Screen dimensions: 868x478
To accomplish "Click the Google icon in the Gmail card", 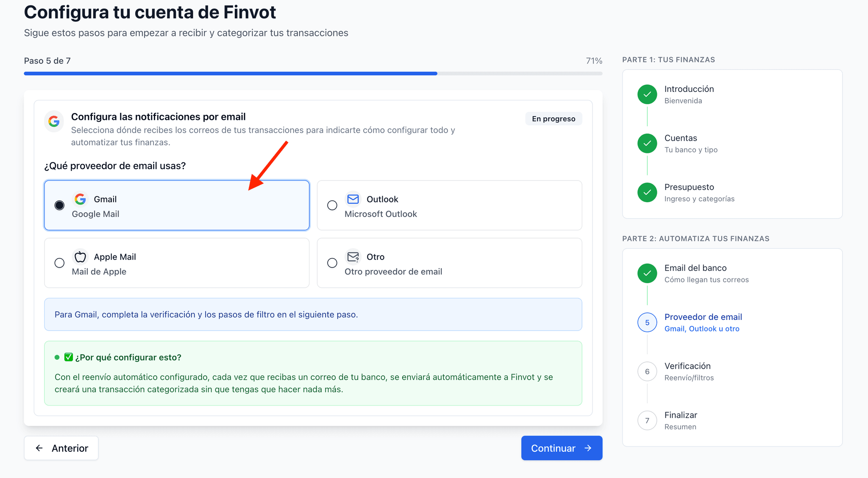I will (80, 199).
